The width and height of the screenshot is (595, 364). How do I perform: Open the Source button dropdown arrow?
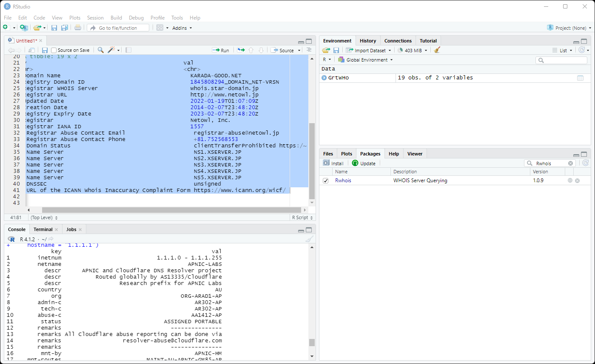(x=299, y=50)
